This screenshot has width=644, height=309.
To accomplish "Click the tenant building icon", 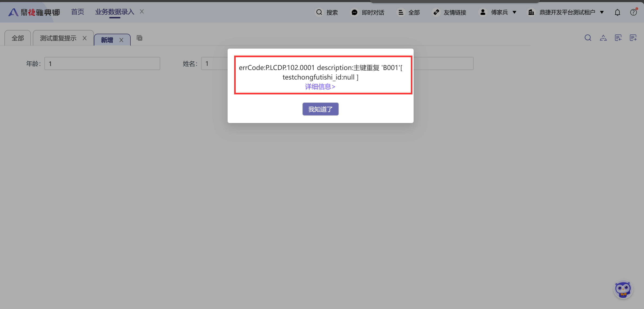I will point(531,12).
